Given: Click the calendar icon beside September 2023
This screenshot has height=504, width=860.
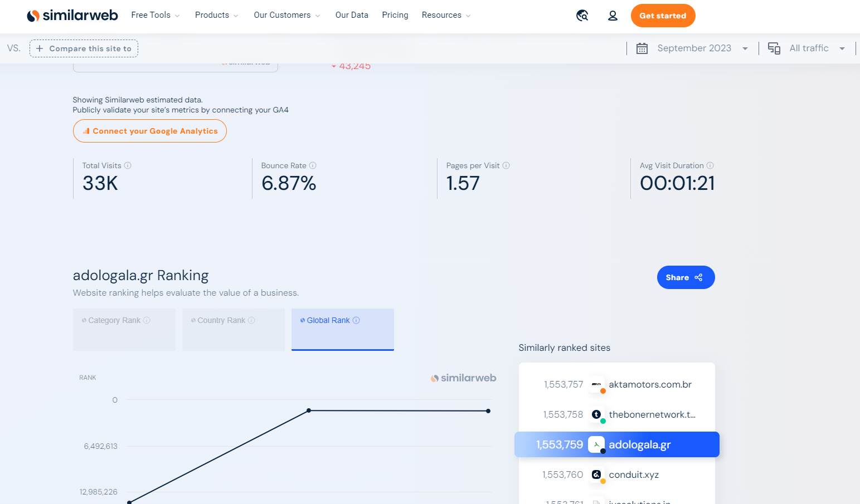Looking at the screenshot, I should pyautogui.click(x=642, y=48).
